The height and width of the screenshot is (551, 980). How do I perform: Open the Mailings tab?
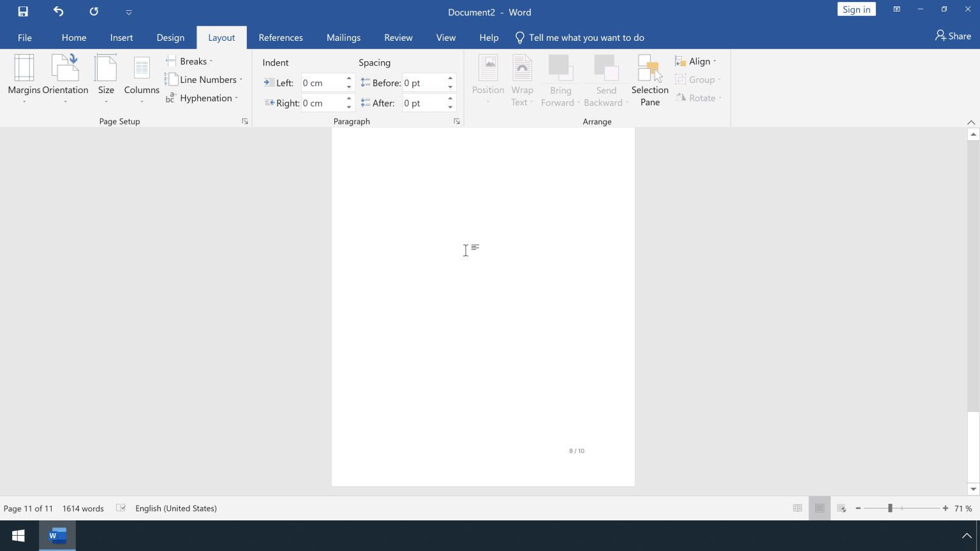[343, 38]
